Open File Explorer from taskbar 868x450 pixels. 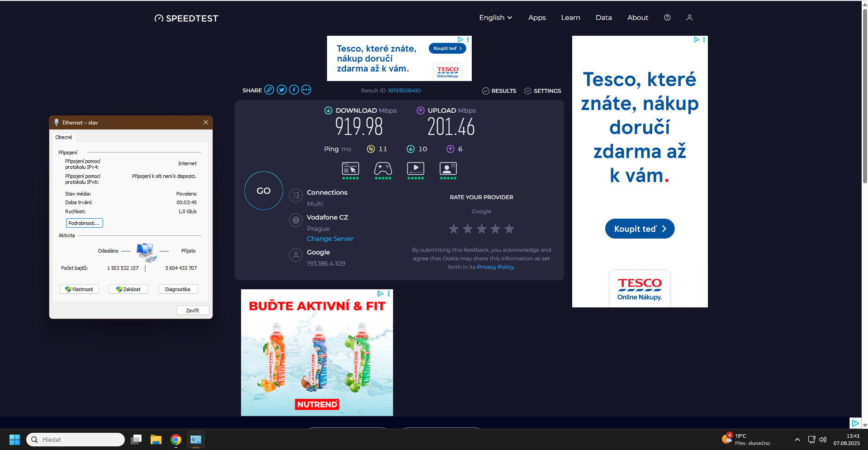(156, 440)
